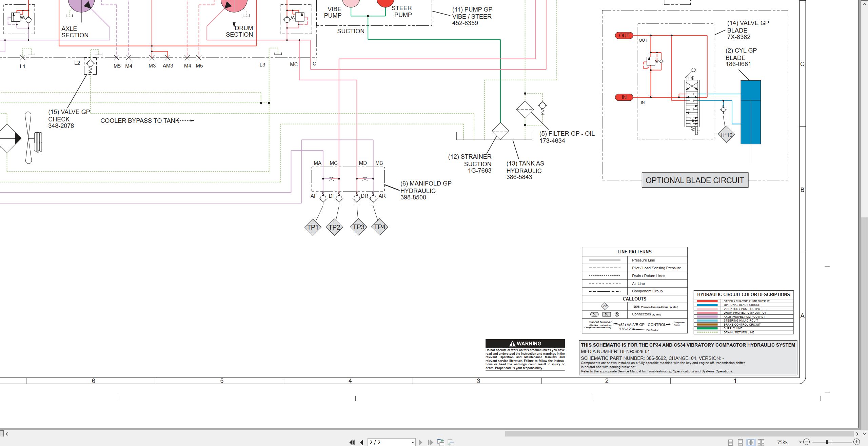868x446 pixels.
Task: Click CYL GP BLADE 186-0681 label
Action: [x=741, y=57]
